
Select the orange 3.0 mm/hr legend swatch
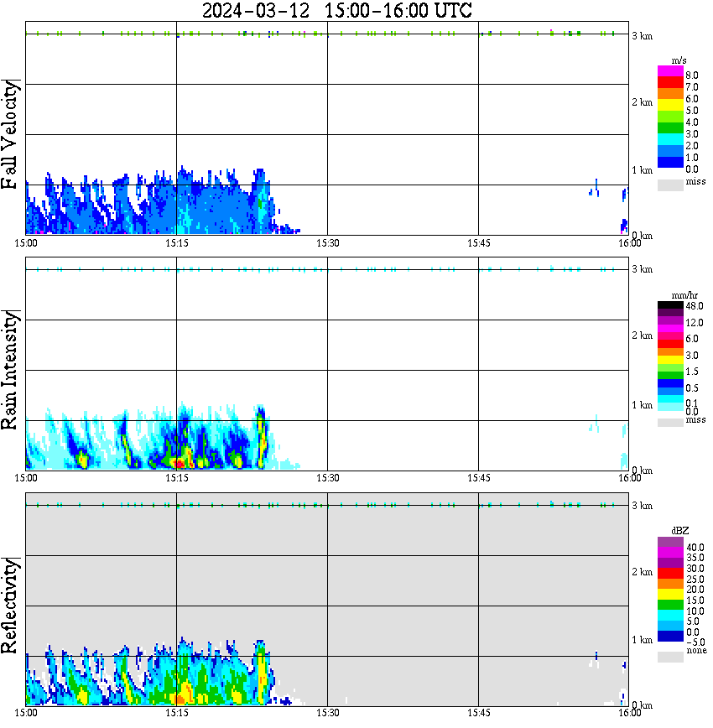point(670,352)
